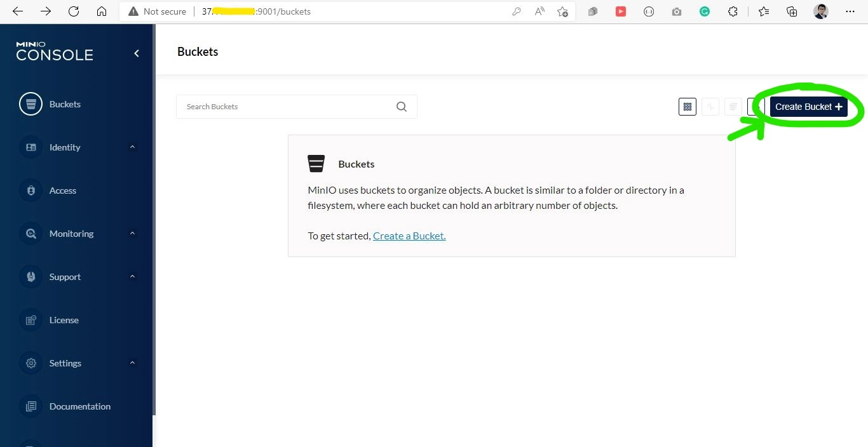
Task: Open the browser profile avatar
Action: tap(821, 11)
